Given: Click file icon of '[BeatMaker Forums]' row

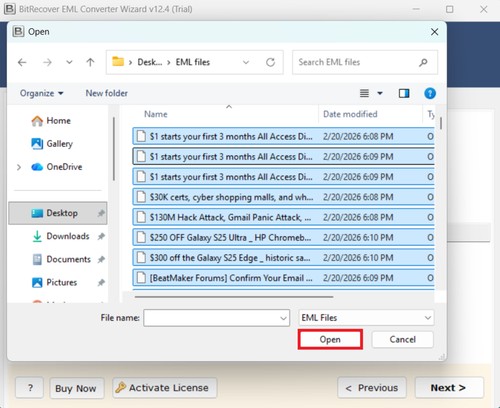Looking at the screenshot, I should tap(141, 278).
